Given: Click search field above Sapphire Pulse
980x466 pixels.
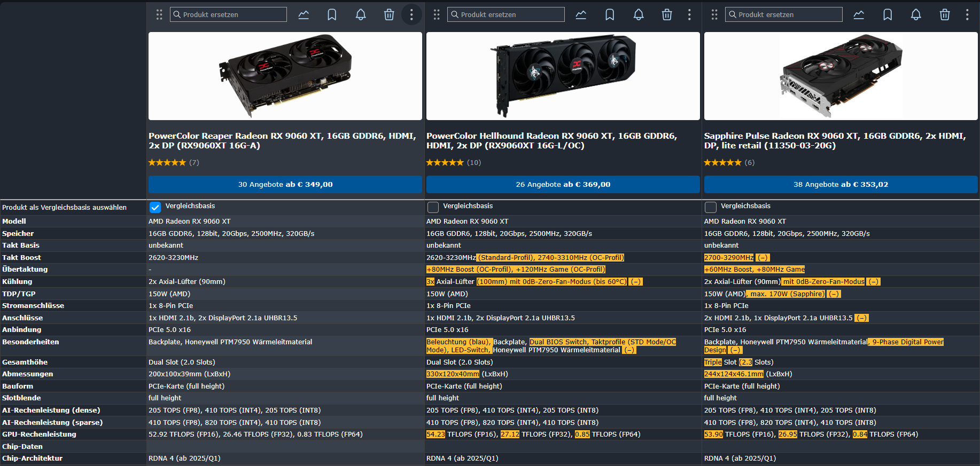Looking at the screenshot, I should pos(784,14).
